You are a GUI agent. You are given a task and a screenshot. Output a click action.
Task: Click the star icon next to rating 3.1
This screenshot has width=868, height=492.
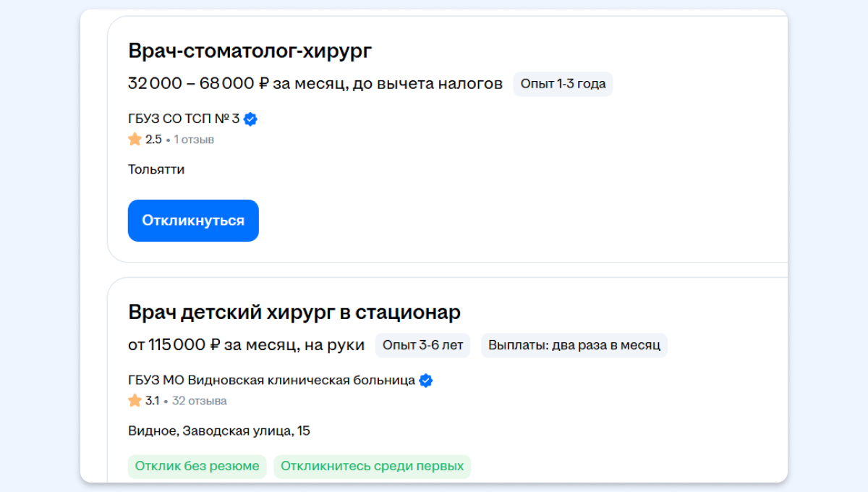tap(135, 400)
